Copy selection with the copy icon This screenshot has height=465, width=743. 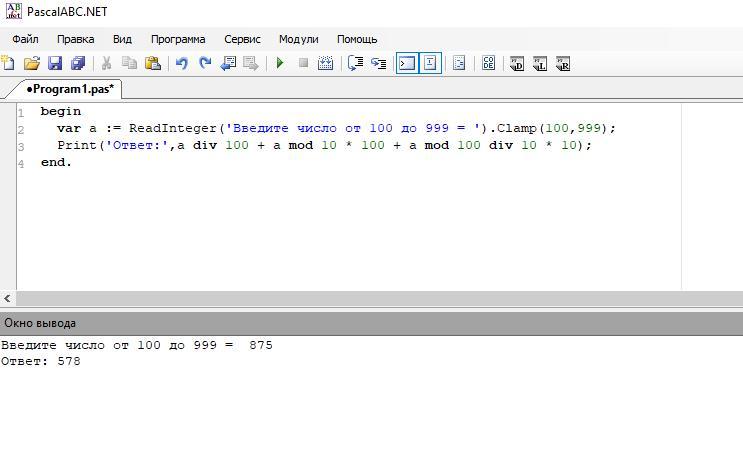(x=129, y=63)
